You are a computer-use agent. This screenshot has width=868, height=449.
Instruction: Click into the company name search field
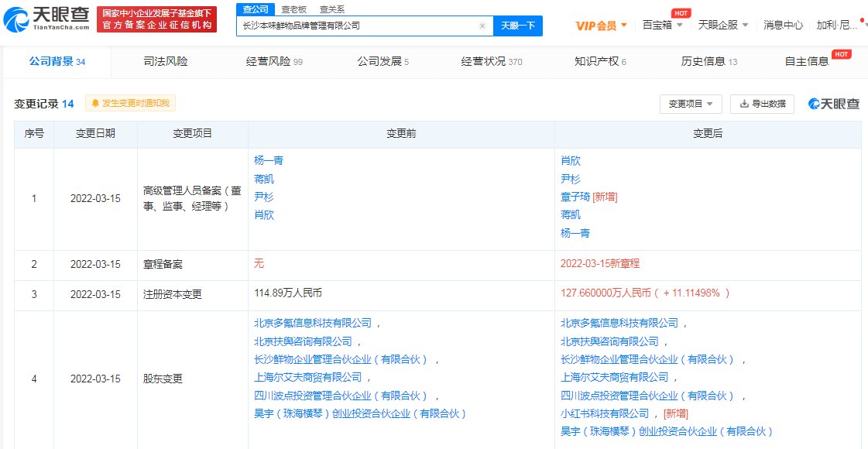click(356, 26)
